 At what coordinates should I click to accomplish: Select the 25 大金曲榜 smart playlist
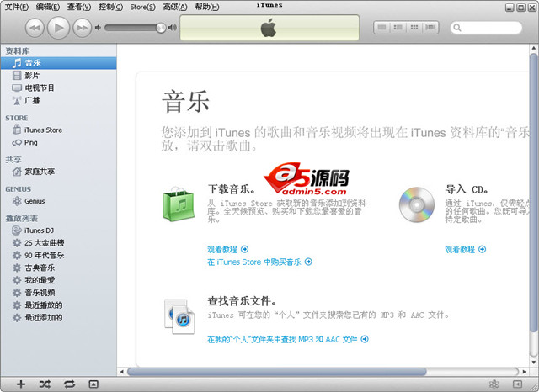[x=58, y=243]
